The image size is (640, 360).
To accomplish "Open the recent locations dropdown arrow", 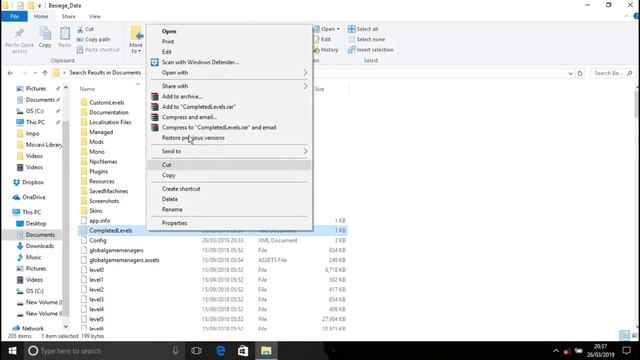I will pos(35,73).
